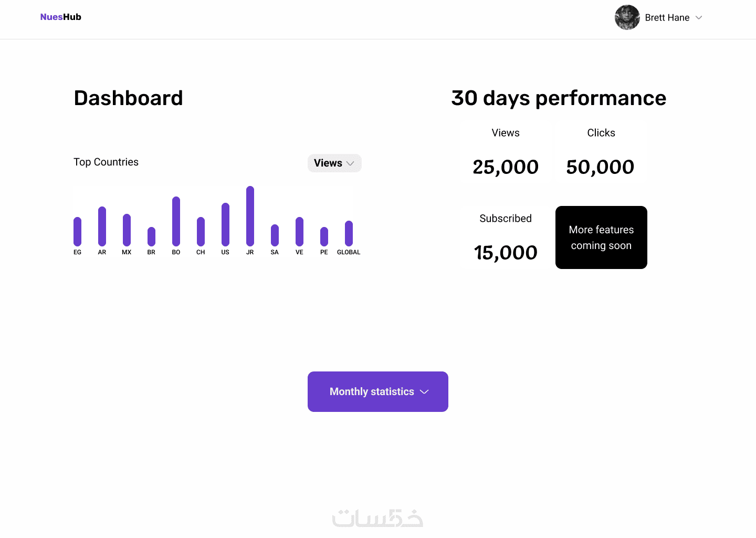
Task: Expand the chevron next to Brett Hane
Action: pyautogui.click(x=699, y=18)
